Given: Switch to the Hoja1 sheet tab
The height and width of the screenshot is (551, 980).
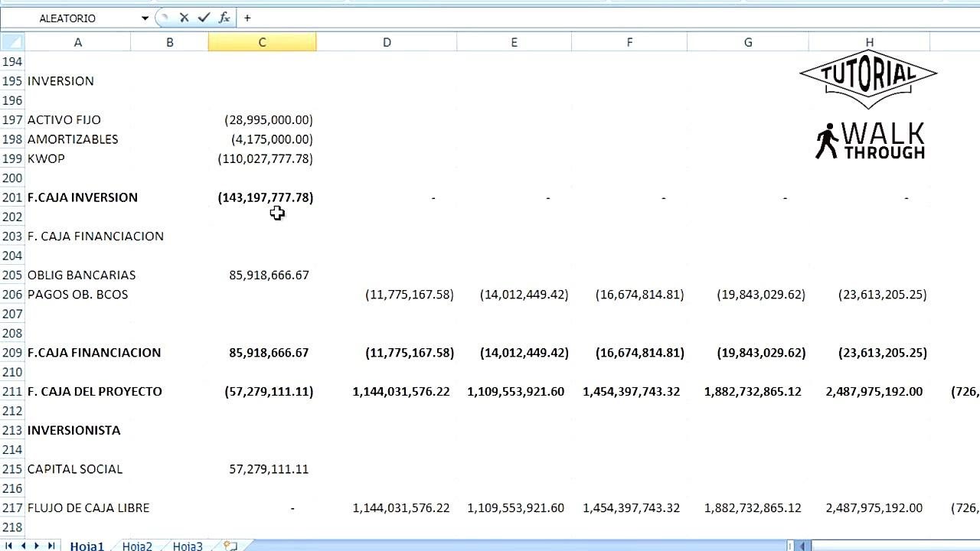Looking at the screenshot, I should pyautogui.click(x=87, y=546).
